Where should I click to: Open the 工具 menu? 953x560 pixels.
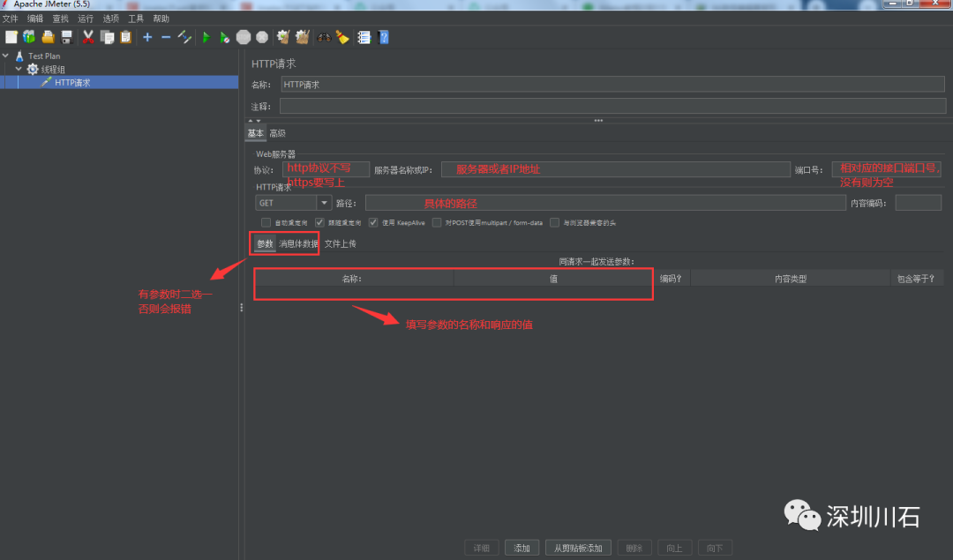point(136,19)
